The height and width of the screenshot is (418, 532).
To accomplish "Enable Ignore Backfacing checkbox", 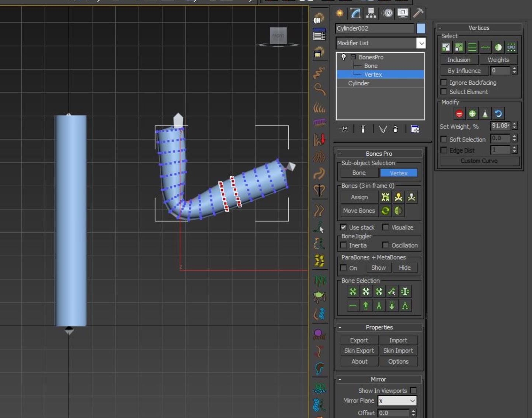I will [x=444, y=82].
